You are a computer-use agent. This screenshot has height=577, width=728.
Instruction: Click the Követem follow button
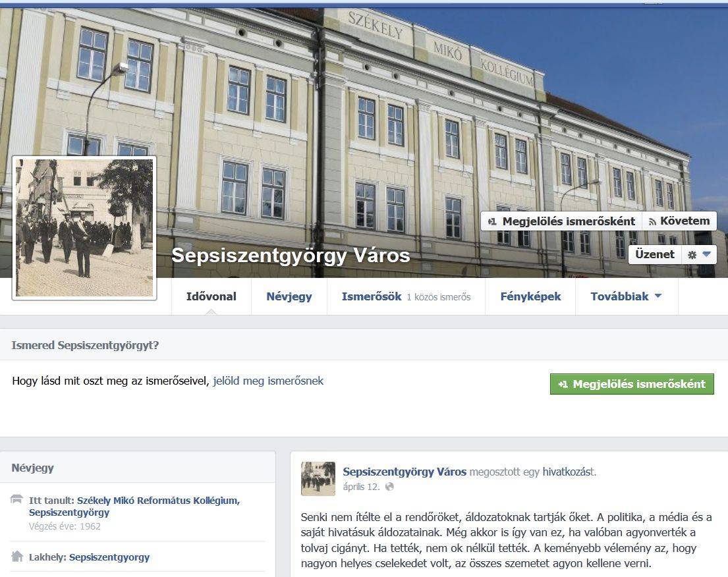[x=680, y=221]
